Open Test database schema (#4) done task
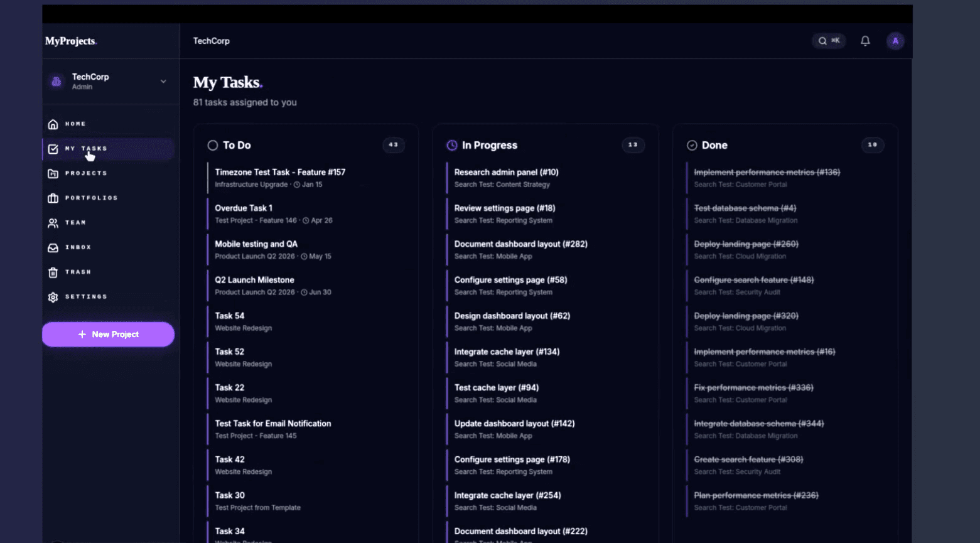980x543 pixels. [x=785, y=214]
